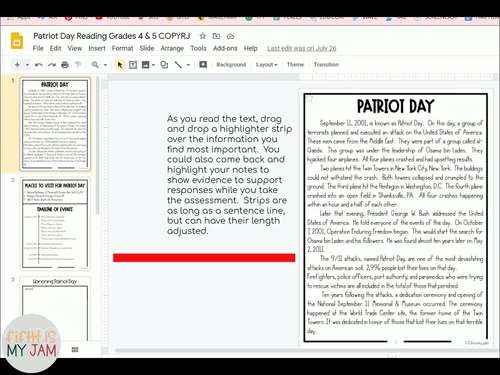Click the move to folder icon
Viewport: 500px width, 375px height.
tap(216, 36)
